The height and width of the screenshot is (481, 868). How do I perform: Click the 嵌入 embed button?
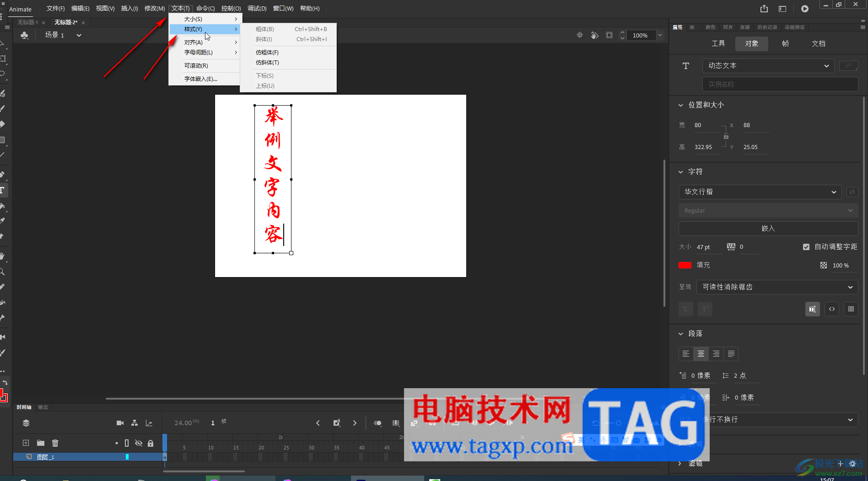click(768, 229)
